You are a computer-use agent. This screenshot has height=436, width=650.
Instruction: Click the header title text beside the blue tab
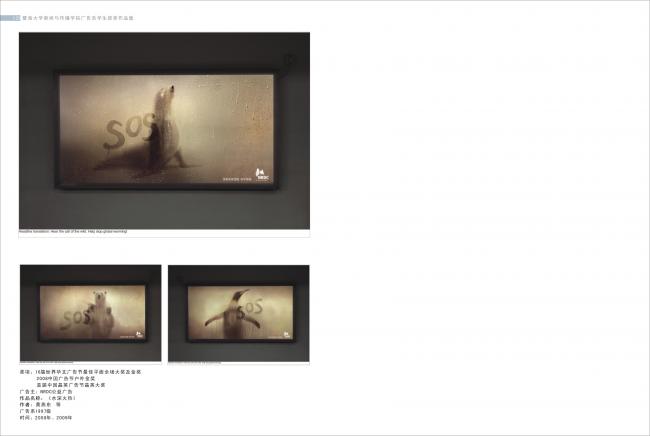78,18
